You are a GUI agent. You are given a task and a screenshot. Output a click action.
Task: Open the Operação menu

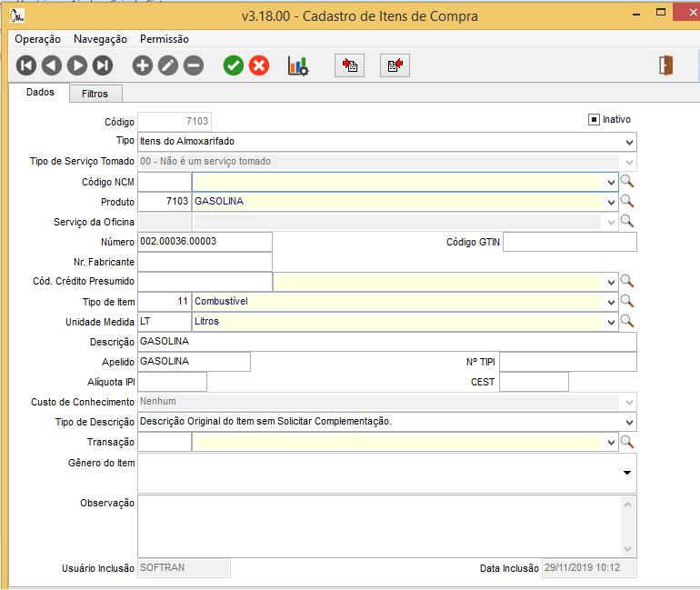pyautogui.click(x=38, y=39)
